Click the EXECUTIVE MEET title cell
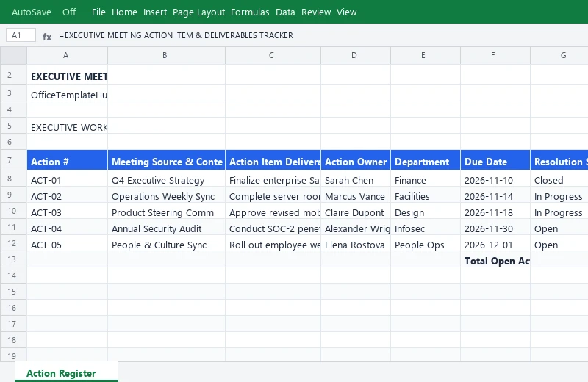588x382 pixels. 67,76
